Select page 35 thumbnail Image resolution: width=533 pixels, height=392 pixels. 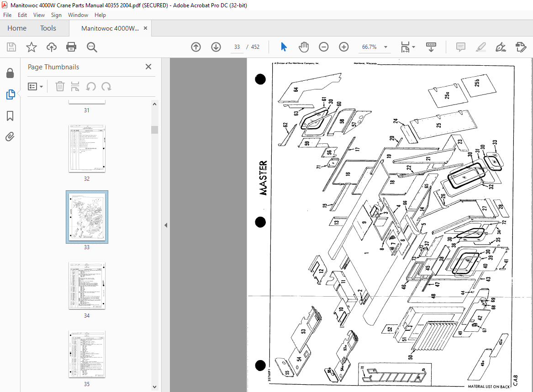point(87,354)
